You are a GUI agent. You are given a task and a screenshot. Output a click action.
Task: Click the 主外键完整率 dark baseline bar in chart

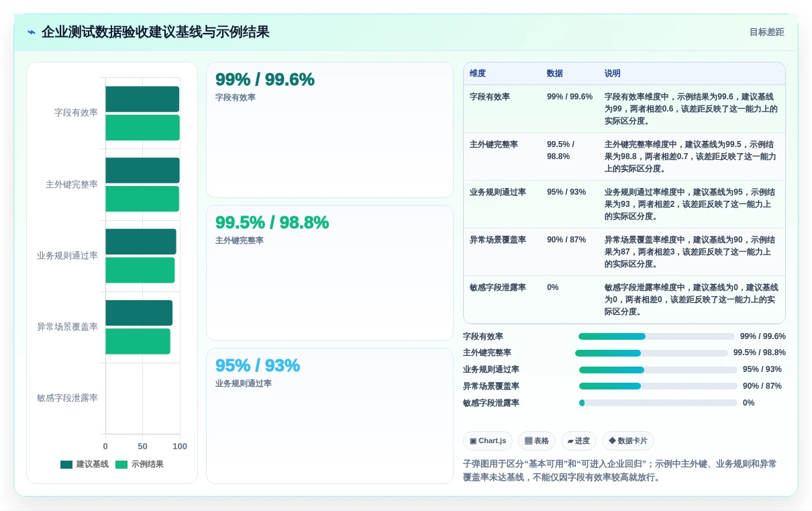pos(142,171)
